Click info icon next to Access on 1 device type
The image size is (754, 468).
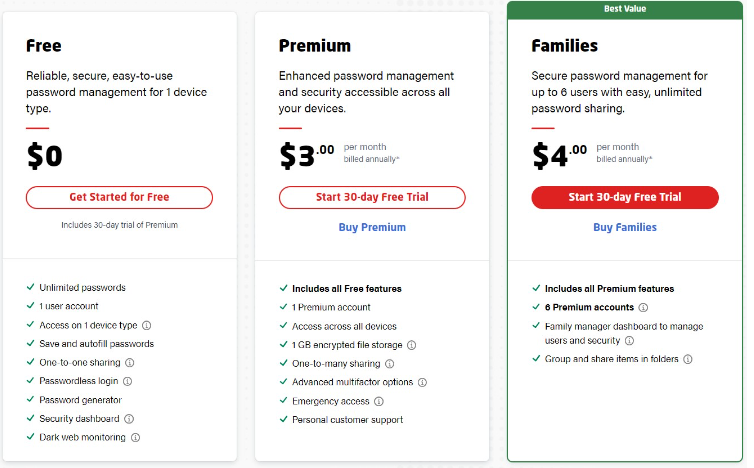point(147,326)
